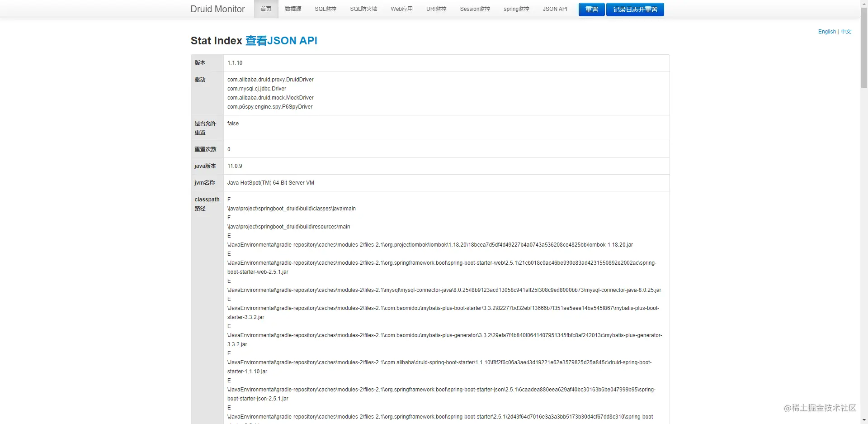Image resolution: width=868 pixels, height=424 pixels.
Task: Click the scrollbar up arrow
Action: pyautogui.click(x=864, y=4)
